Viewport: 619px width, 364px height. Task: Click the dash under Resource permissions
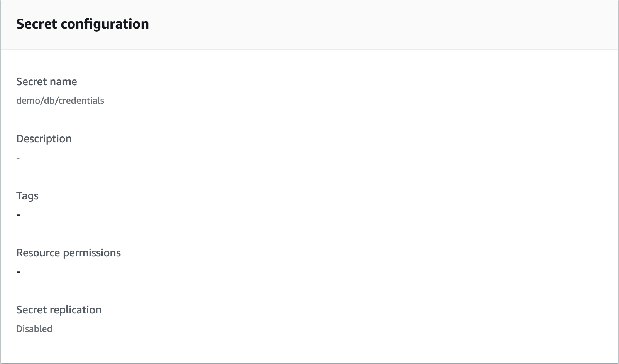tap(18, 272)
